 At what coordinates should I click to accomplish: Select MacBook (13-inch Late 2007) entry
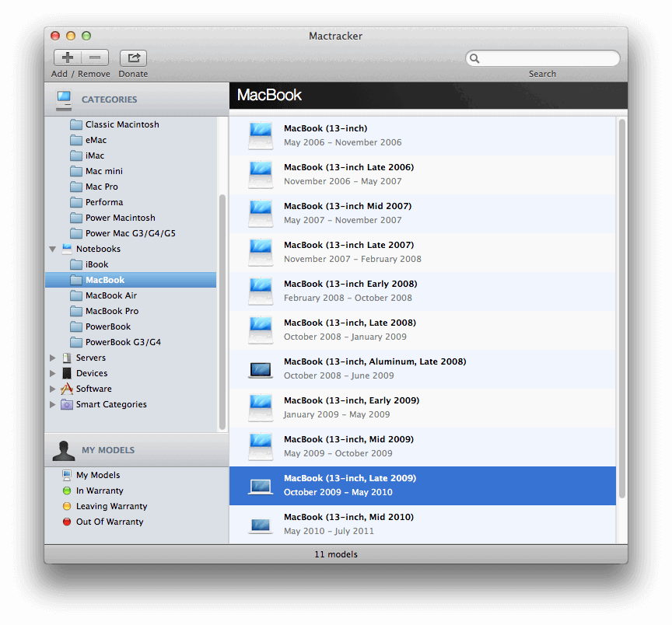click(x=422, y=253)
